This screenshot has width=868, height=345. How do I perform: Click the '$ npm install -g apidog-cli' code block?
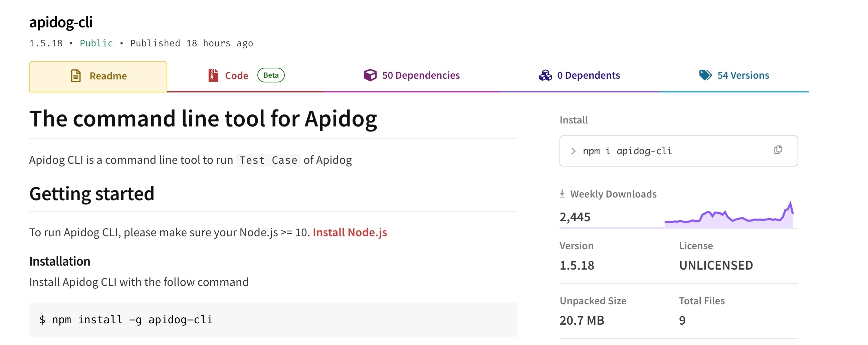(273, 320)
